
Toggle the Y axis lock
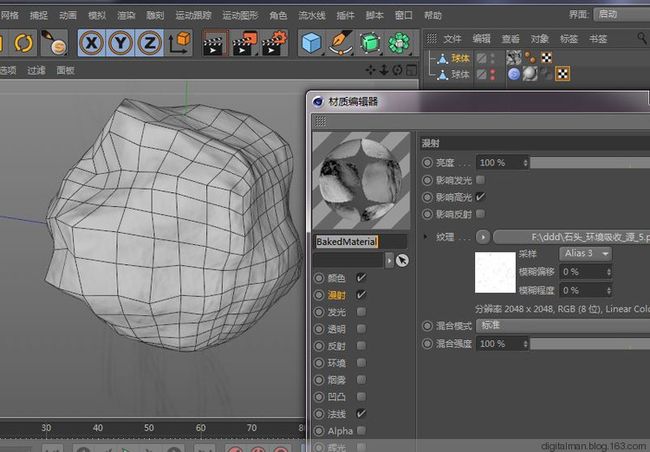coord(121,43)
